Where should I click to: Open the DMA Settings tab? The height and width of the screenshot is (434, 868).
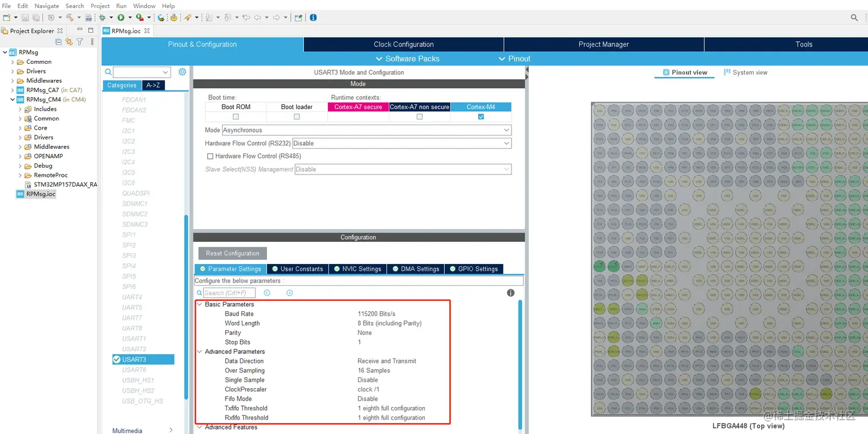[416, 269]
